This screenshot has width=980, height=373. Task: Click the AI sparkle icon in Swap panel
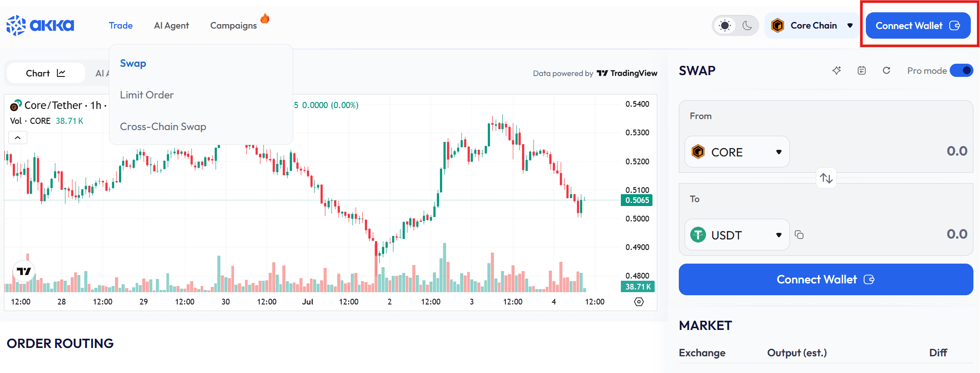(x=836, y=71)
